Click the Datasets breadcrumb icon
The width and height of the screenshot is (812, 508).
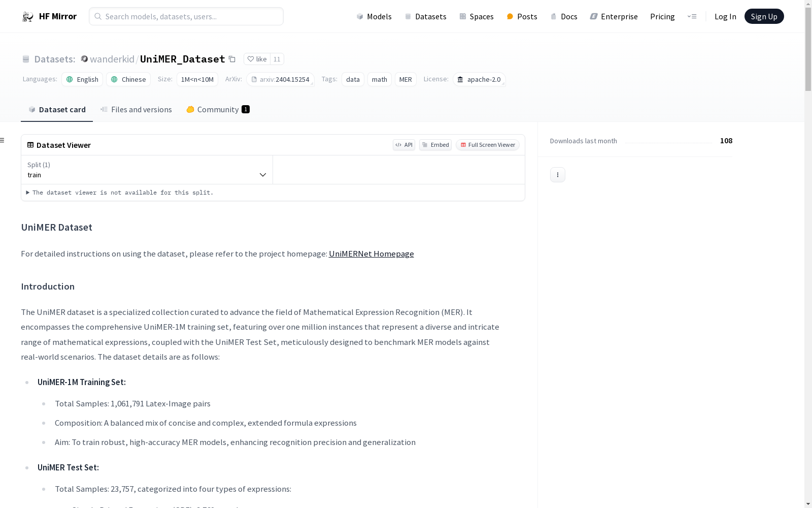coord(26,59)
